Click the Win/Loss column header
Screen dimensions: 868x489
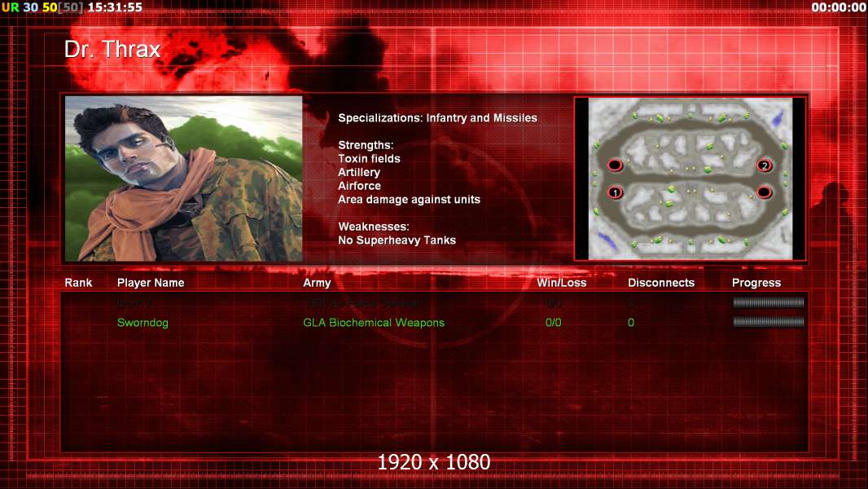click(x=561, y=283)
